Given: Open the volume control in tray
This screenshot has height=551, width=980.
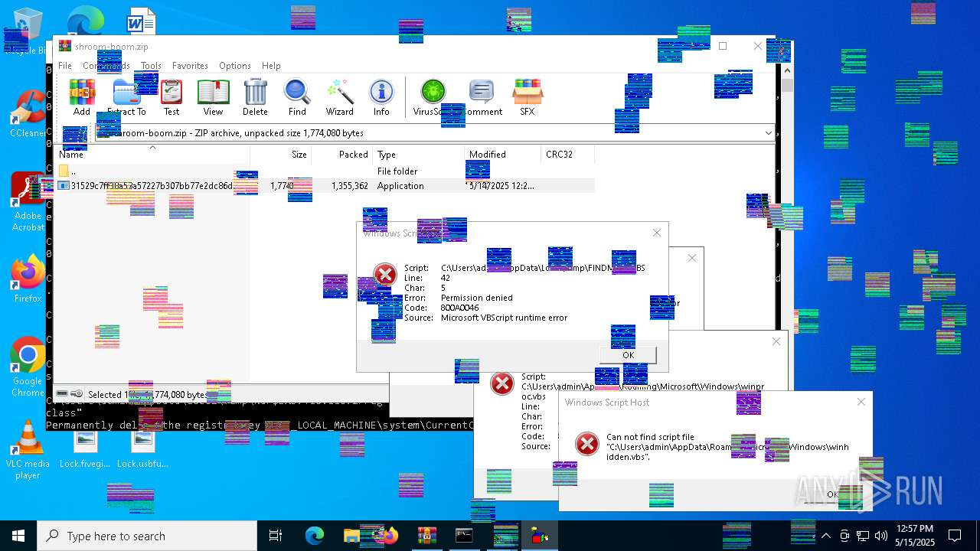Looking at the screenshot, I should pyautogui.click(x=881, y=536).
